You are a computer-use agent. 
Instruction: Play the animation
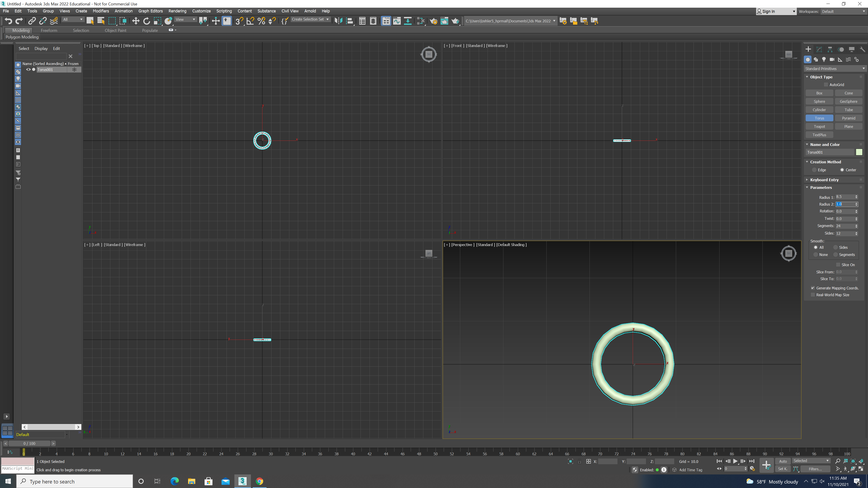736,461
